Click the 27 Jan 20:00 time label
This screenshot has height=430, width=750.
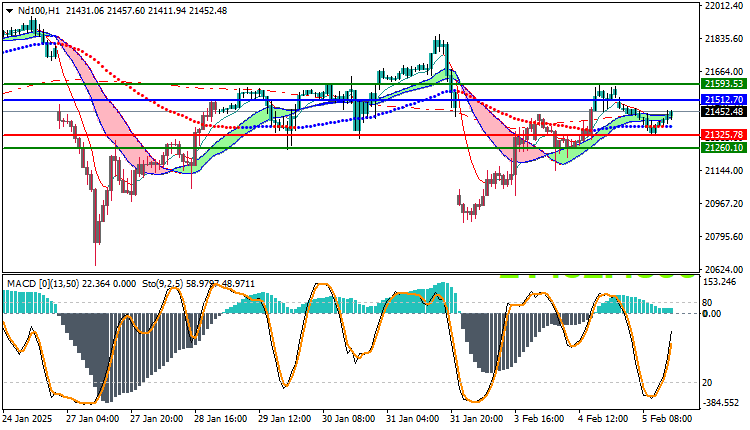click(x=157, y=419)
